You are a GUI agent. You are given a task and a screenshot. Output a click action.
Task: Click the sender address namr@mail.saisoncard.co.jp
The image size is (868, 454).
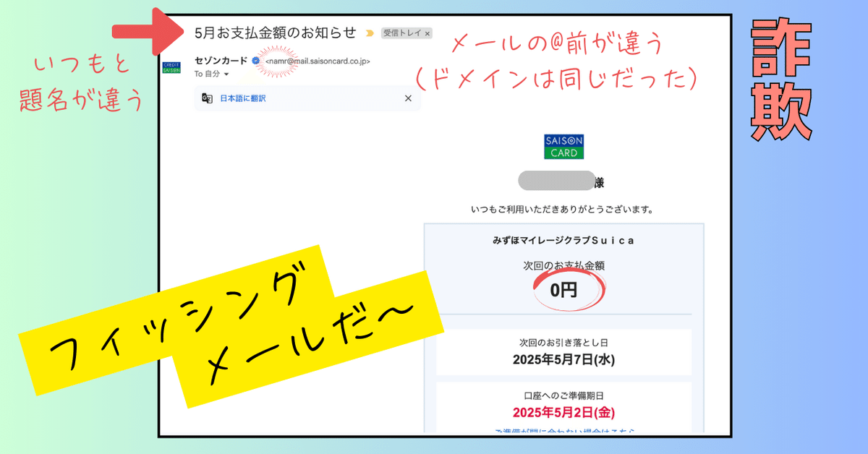[318, 62]
